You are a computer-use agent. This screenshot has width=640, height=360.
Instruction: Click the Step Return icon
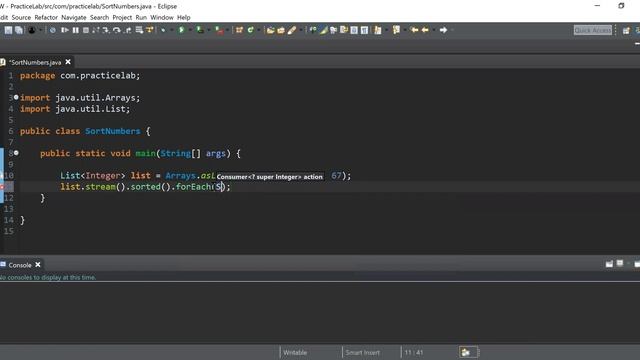[128, 30]
